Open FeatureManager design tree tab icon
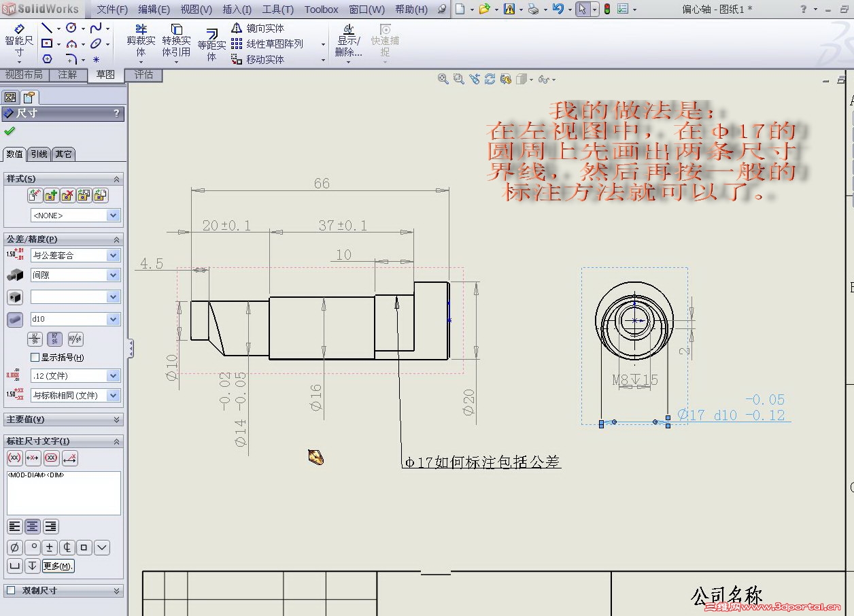854x616 pixels. (10, 97)
